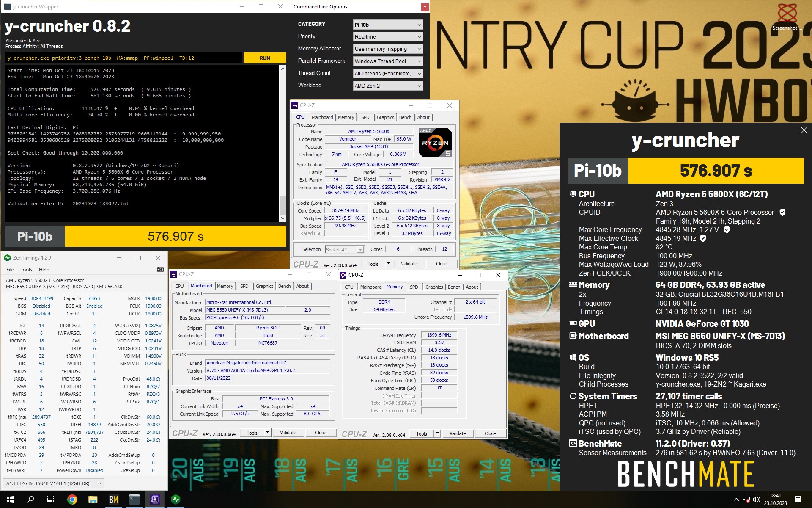Click the Core Speed 3674.14 MHz field
The image size is (812, 508).
[x=346, y=210]
